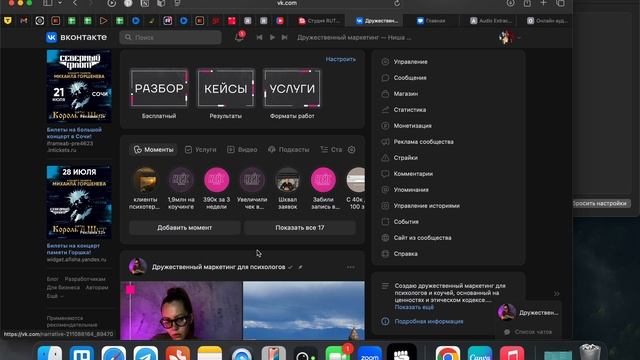Open the 'Увеличили чек в...' moment
Viewport: 640px width, 360px height.
(252, 180)
